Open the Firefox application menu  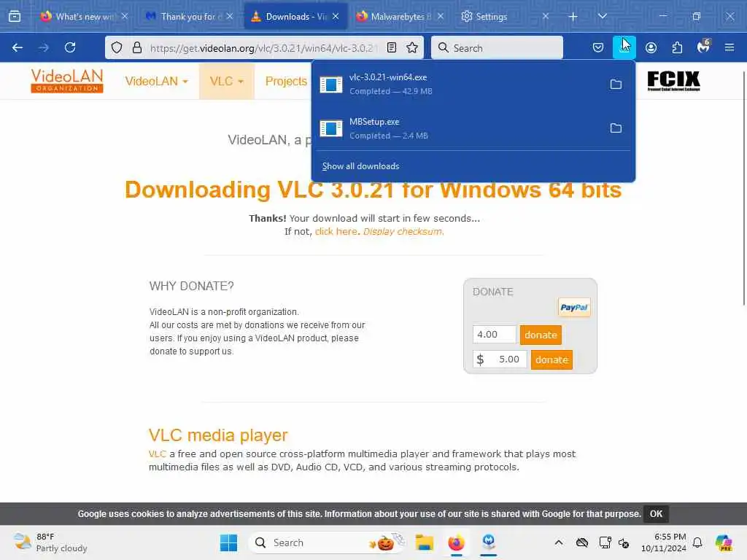[729, 47]
